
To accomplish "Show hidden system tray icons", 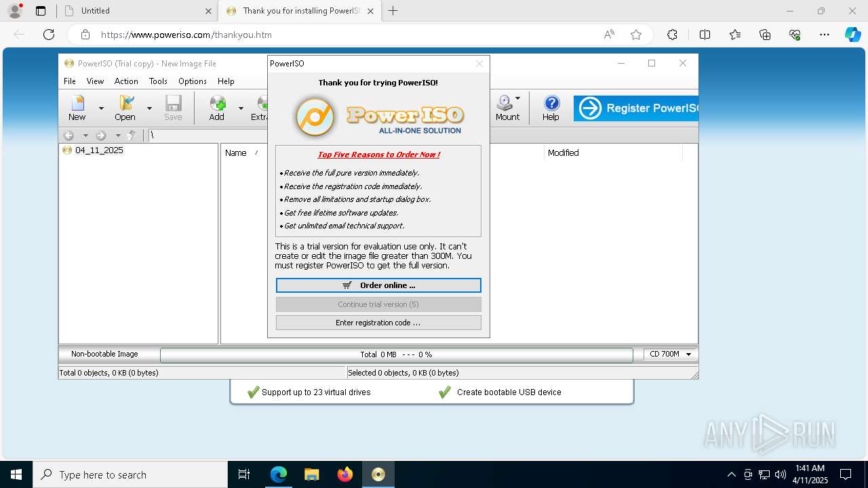I will tap(731, 474).
